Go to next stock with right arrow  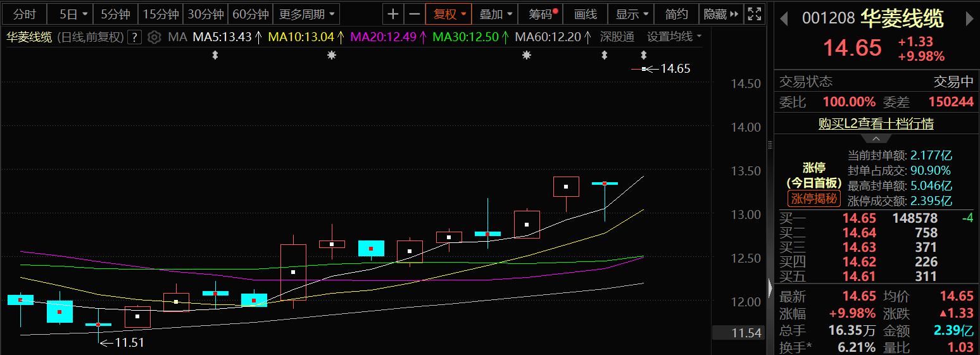[969, 19]
